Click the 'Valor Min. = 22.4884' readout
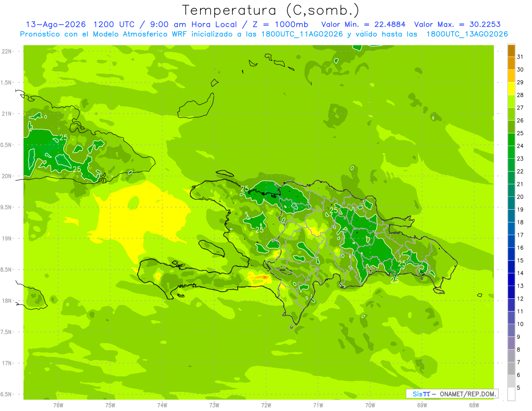 pyautogui.click(x=364, y=24)
